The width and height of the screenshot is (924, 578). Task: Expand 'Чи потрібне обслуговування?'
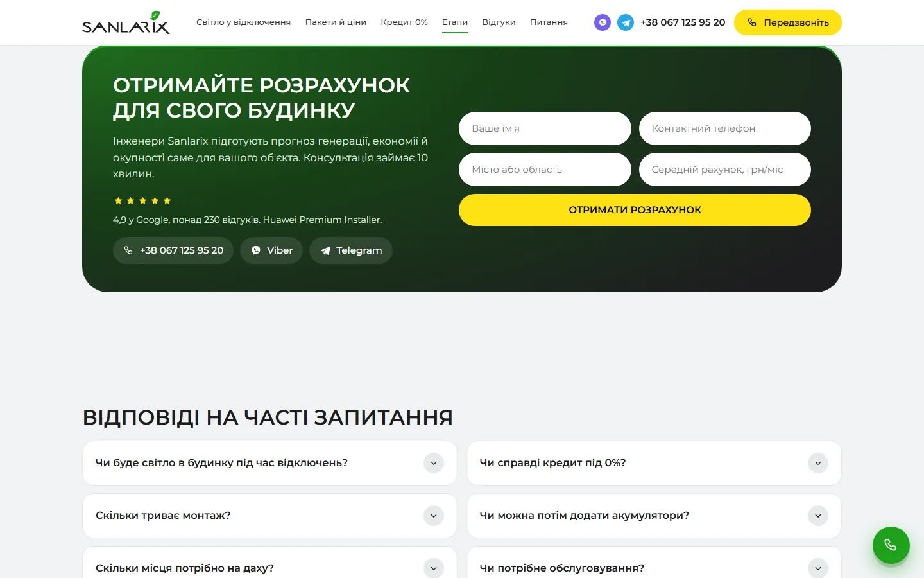click(x=654, y=568)
